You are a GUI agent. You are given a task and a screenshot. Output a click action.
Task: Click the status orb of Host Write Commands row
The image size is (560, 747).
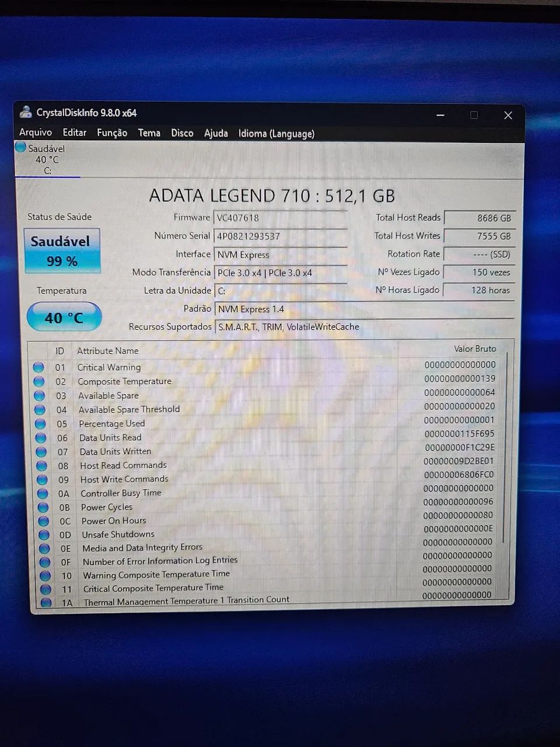point(42,480)
